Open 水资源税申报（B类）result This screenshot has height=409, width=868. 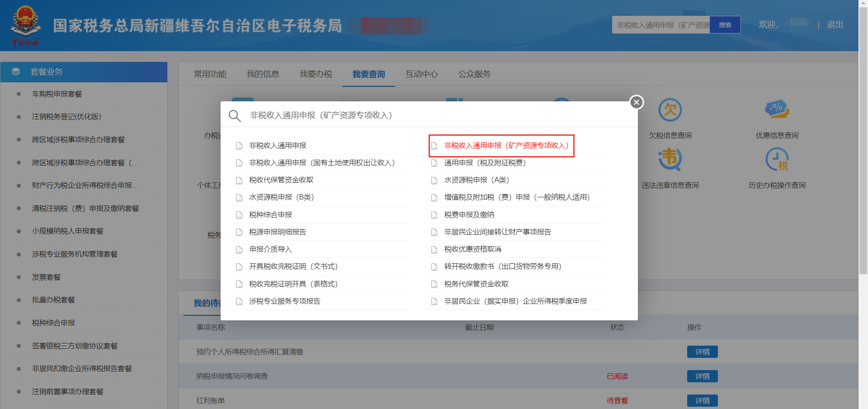point(282,197)
